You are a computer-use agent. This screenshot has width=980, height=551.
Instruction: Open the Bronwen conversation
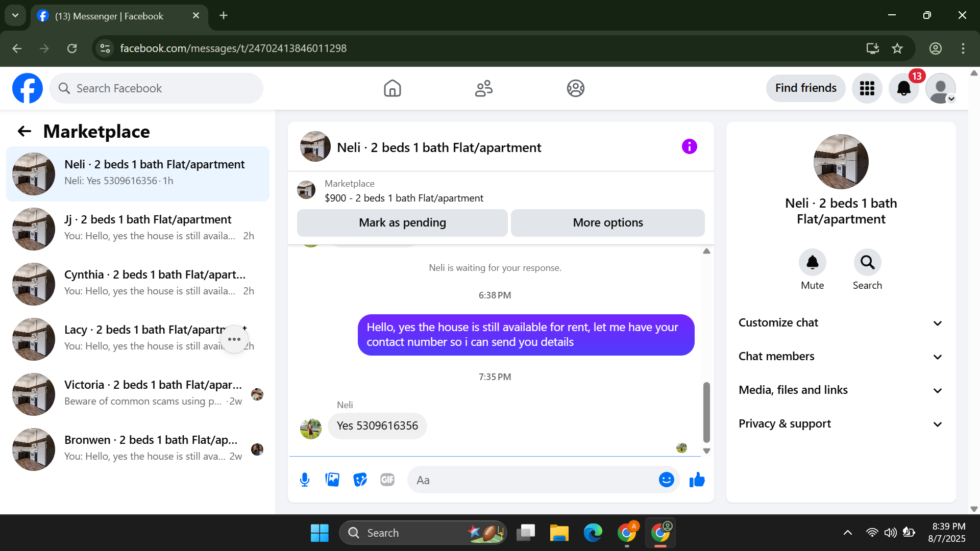click(x=138, y=449)
